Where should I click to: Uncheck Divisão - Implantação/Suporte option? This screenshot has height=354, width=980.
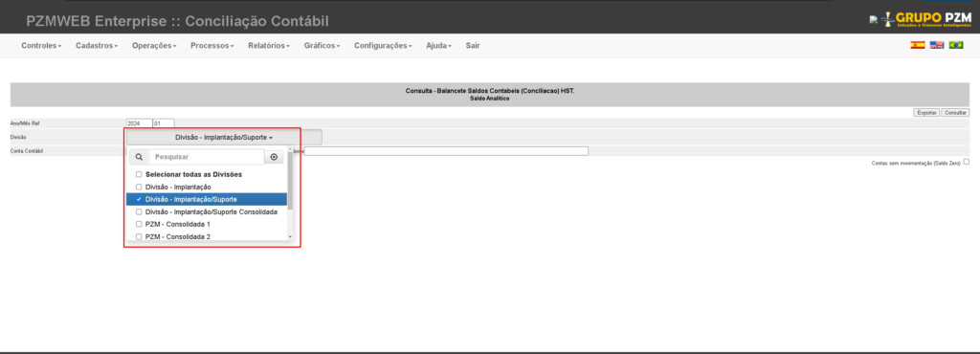click(x=139, y=199)
